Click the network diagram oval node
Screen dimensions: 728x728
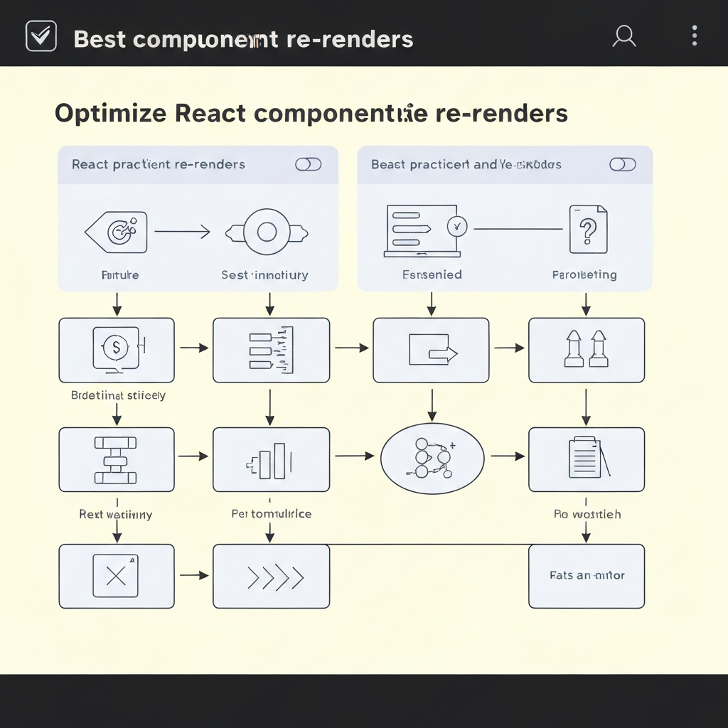click(x=432, y=459)
